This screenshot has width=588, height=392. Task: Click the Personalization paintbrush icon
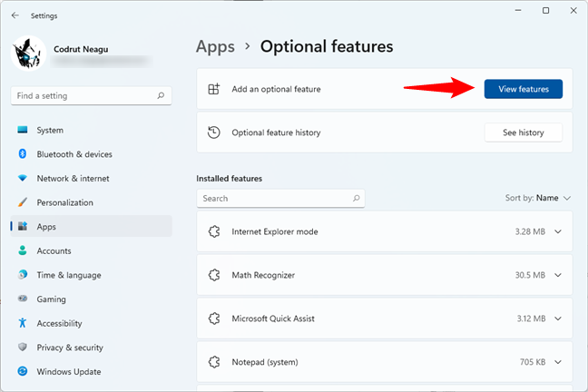(x=23, y=202)
